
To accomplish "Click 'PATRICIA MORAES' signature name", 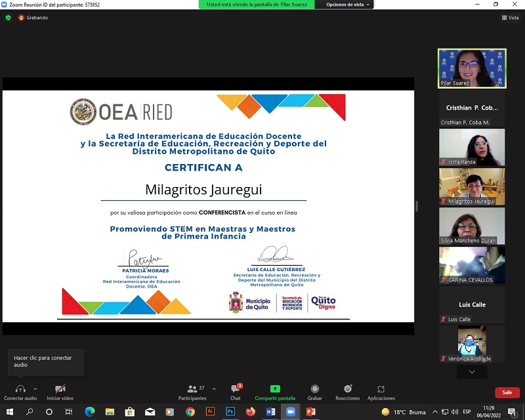I will (145, 270).
